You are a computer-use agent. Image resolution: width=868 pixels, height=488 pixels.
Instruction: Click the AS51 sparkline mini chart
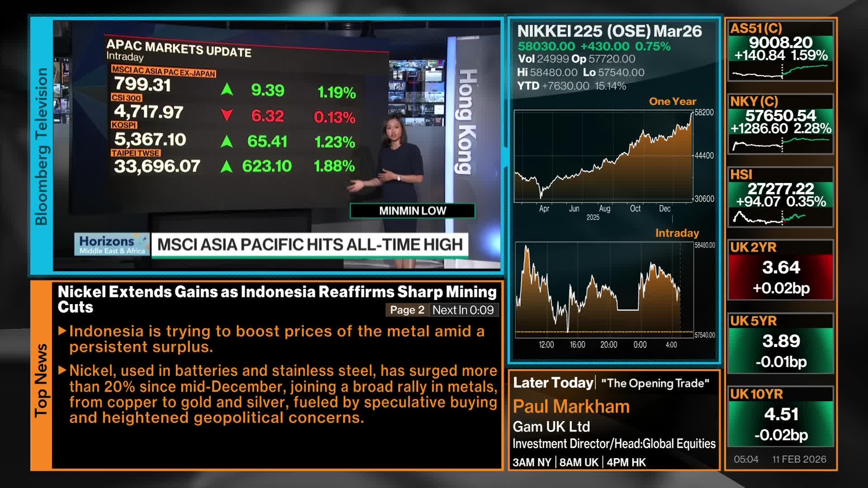pos(780,71)
